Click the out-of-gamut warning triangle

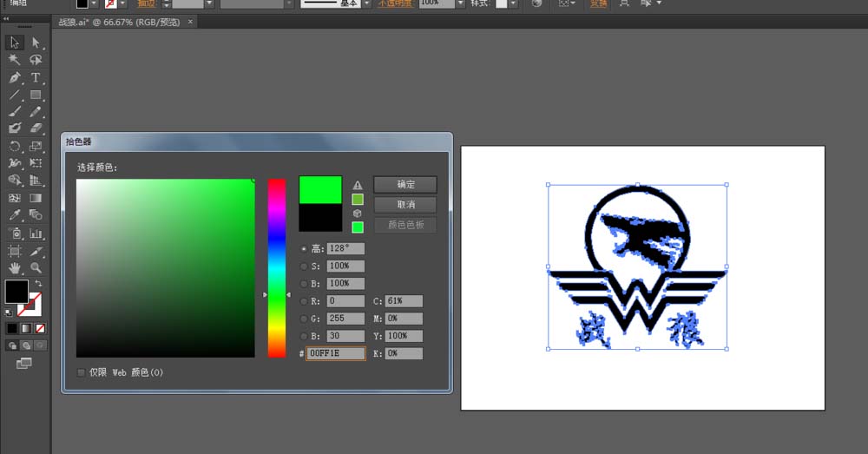(358, 185)
